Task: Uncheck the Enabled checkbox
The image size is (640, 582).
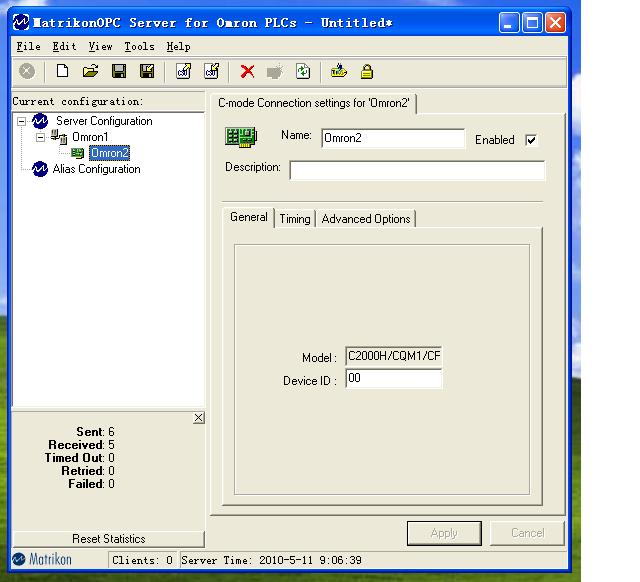Action: pos(531,140)
